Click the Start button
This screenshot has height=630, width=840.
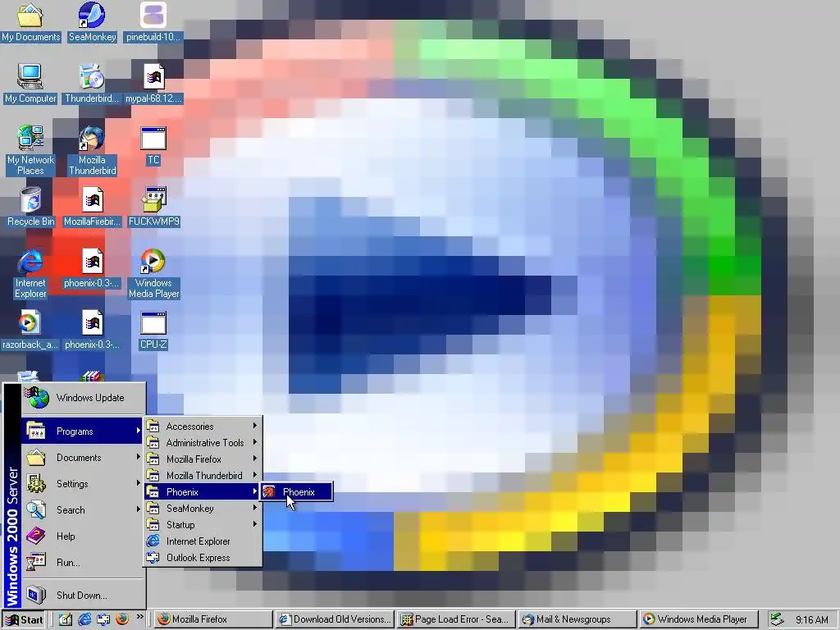[x=24, y=619]
